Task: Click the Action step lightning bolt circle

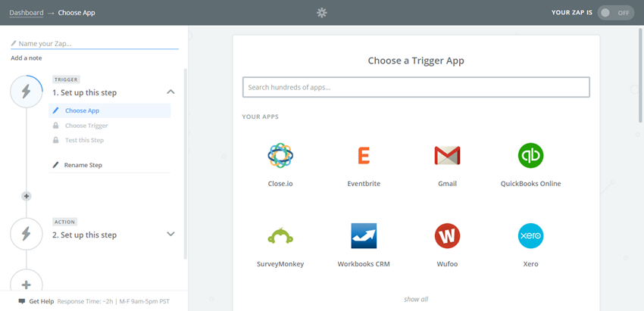Action: [x=27, y=234]
